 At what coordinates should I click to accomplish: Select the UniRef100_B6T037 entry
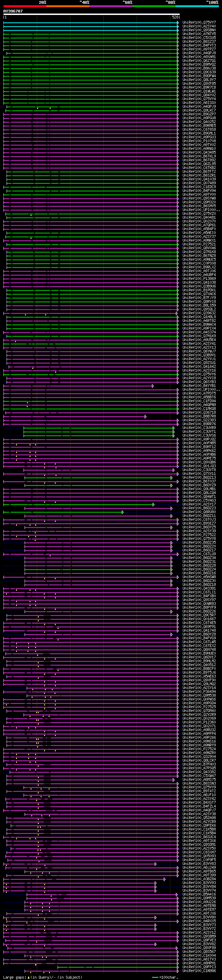tap(199, 481)
